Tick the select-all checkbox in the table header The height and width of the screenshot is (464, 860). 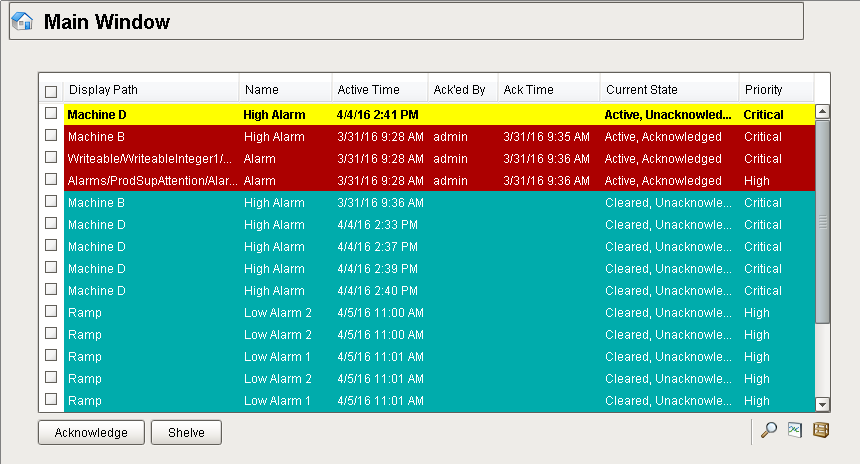pos(51,91)
